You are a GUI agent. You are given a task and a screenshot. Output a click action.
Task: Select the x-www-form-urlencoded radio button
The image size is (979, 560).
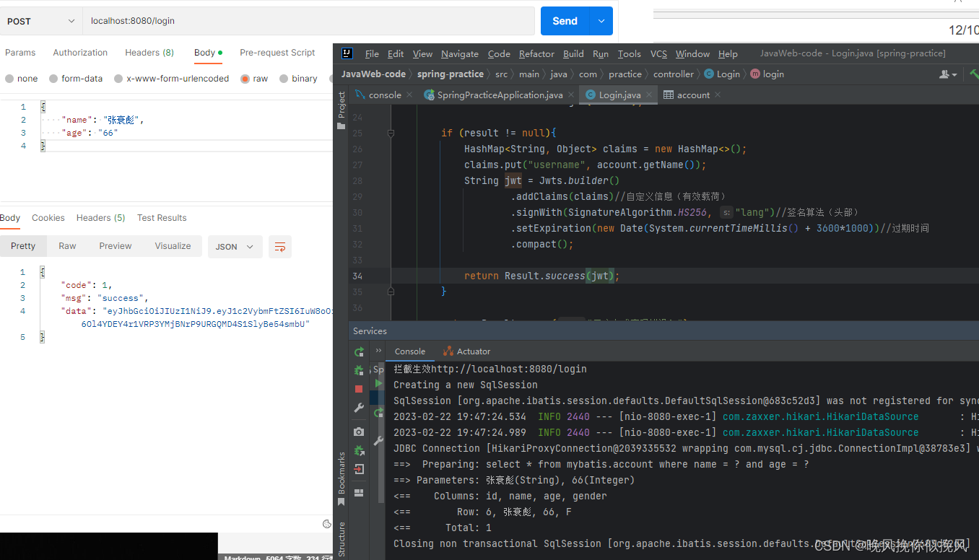[118, 79]
